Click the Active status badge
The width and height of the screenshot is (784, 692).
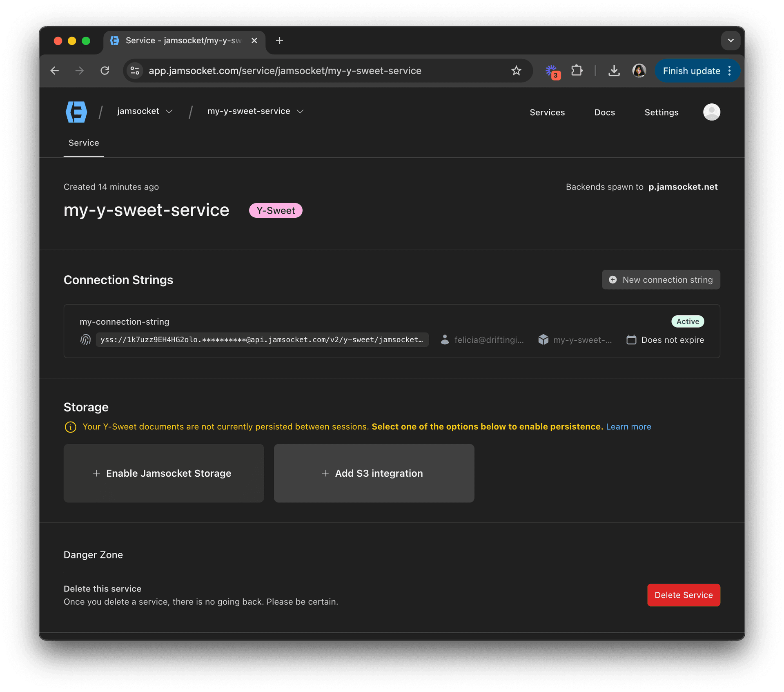(688, 321)
